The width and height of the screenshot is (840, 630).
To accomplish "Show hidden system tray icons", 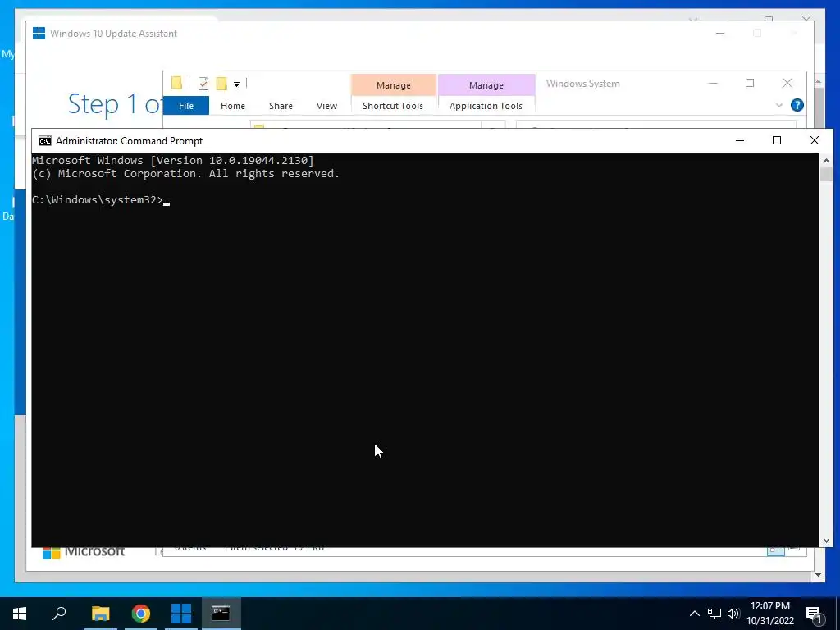I will point(694,614).
